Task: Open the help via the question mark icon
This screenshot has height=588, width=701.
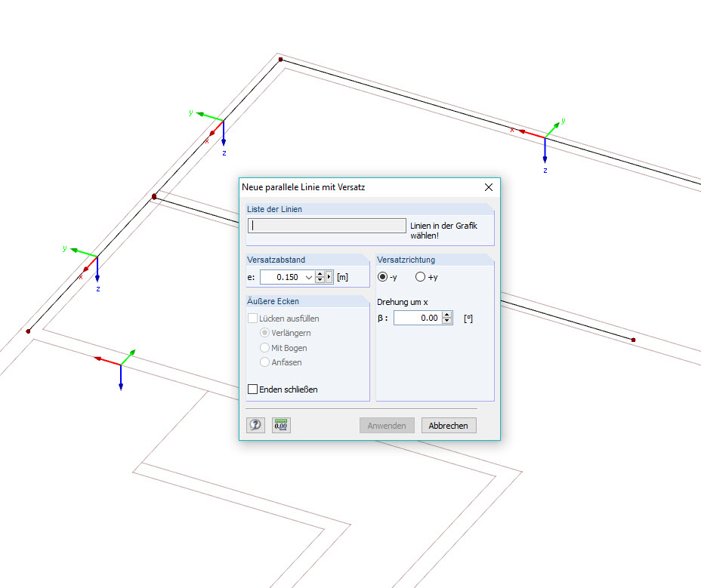Action: click(x=255, y=425)
